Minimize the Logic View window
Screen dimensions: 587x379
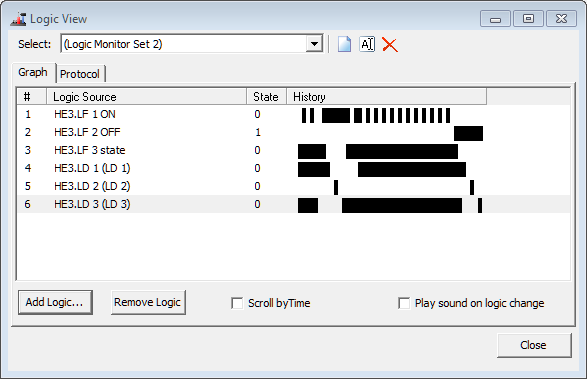coord(495,19)
